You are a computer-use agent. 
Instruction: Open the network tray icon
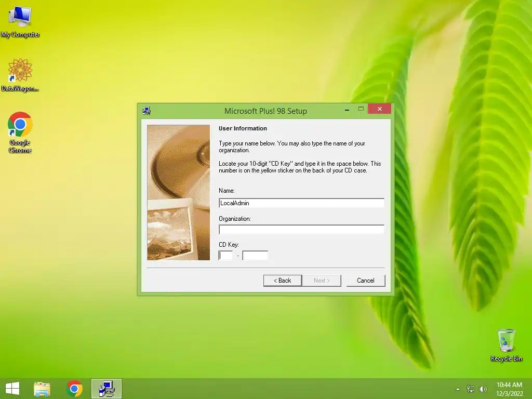[471, 389]
